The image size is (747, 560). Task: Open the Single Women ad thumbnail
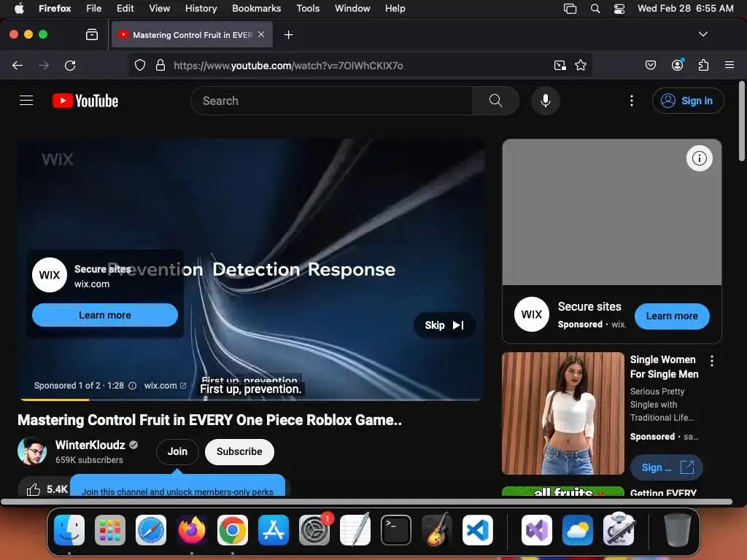[x=563, y=413]
